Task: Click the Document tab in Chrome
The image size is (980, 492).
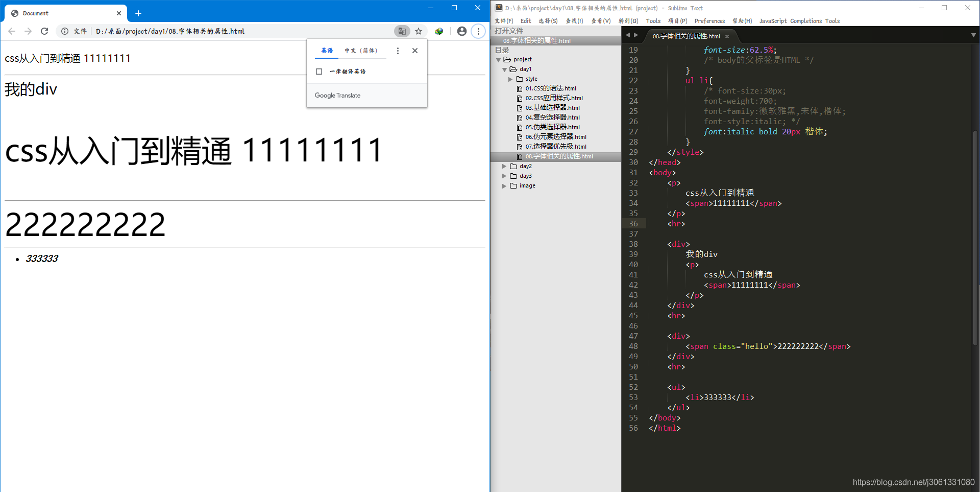Action: click(x=66, y=13)
